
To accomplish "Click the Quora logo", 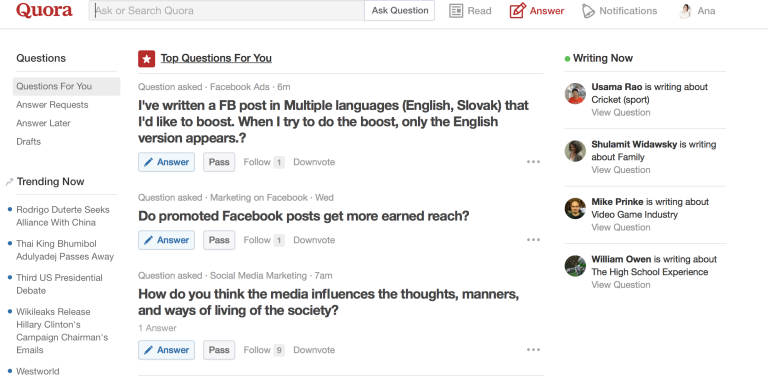I will pyautogui.click(x=44, y=10).
